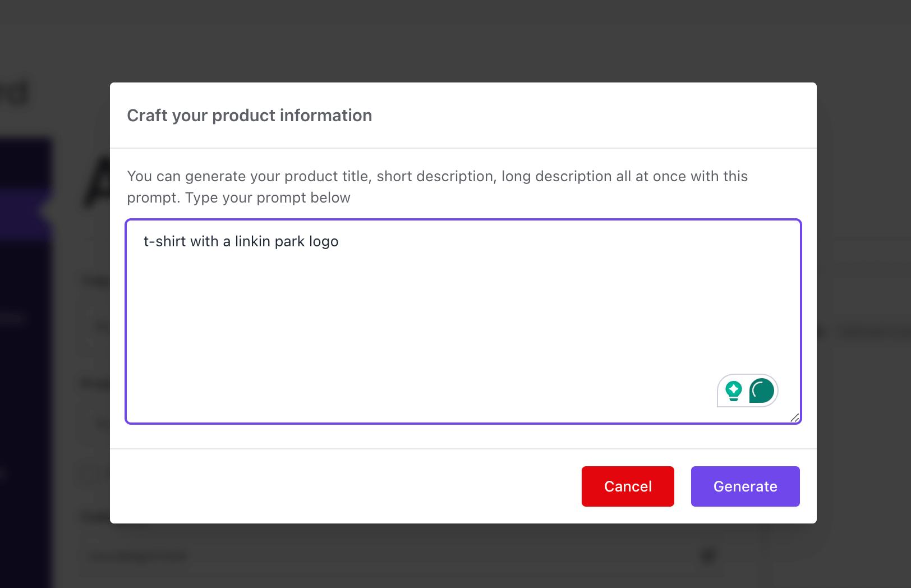Click the dark green Grammarly circle icon
Viewport: 911px width, 588px height.
click(x=762, y=391)
